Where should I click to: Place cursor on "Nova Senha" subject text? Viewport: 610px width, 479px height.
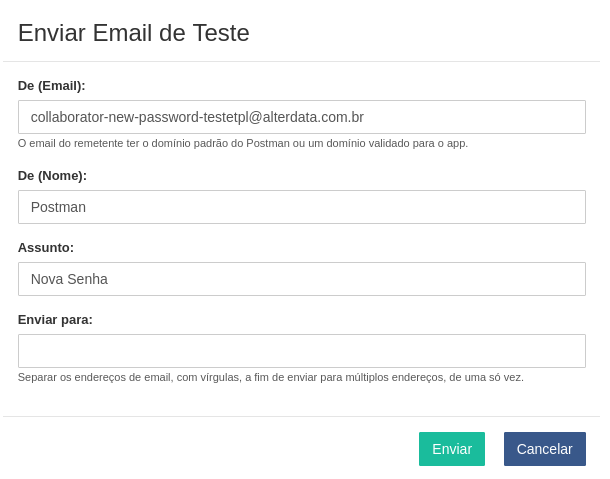coord(69,279)
